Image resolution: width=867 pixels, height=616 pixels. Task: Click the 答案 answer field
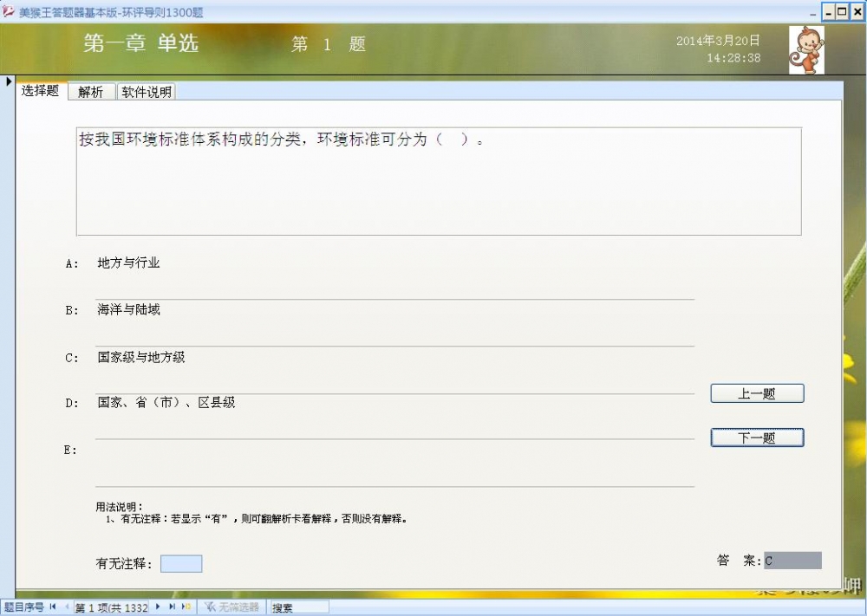pos(791,561)
